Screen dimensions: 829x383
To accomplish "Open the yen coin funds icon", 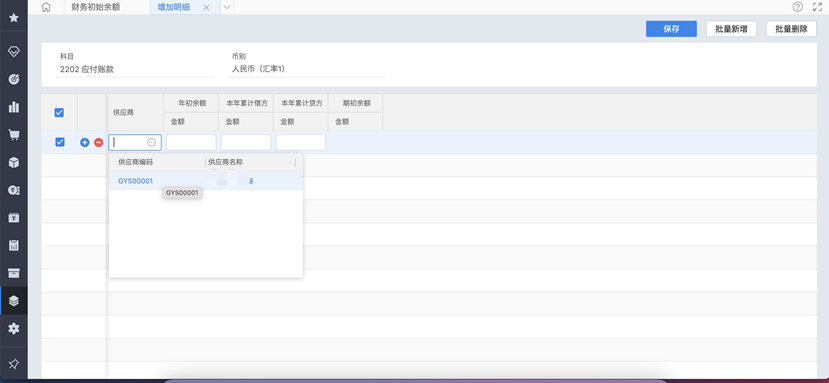I will (14, 190).
